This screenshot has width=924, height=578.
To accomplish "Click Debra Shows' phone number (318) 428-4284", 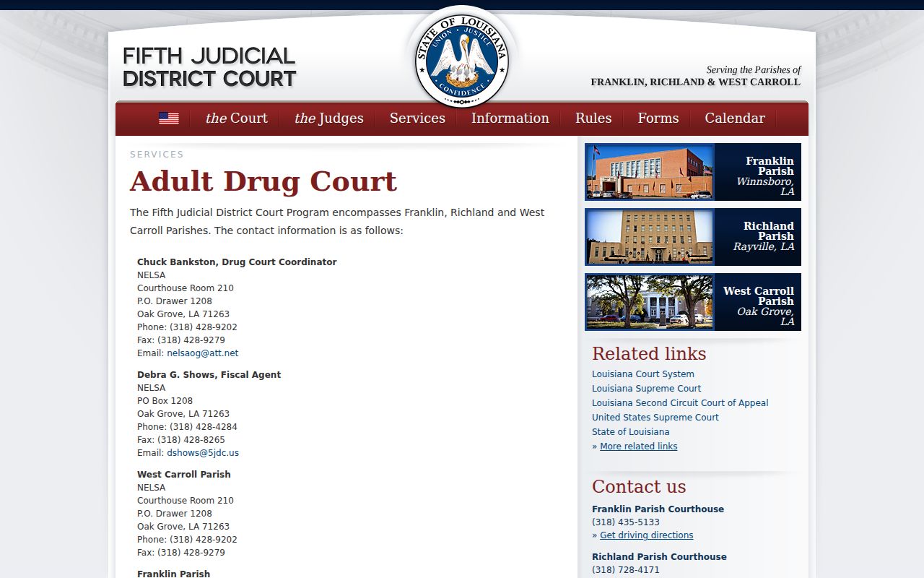I will 204,427.
